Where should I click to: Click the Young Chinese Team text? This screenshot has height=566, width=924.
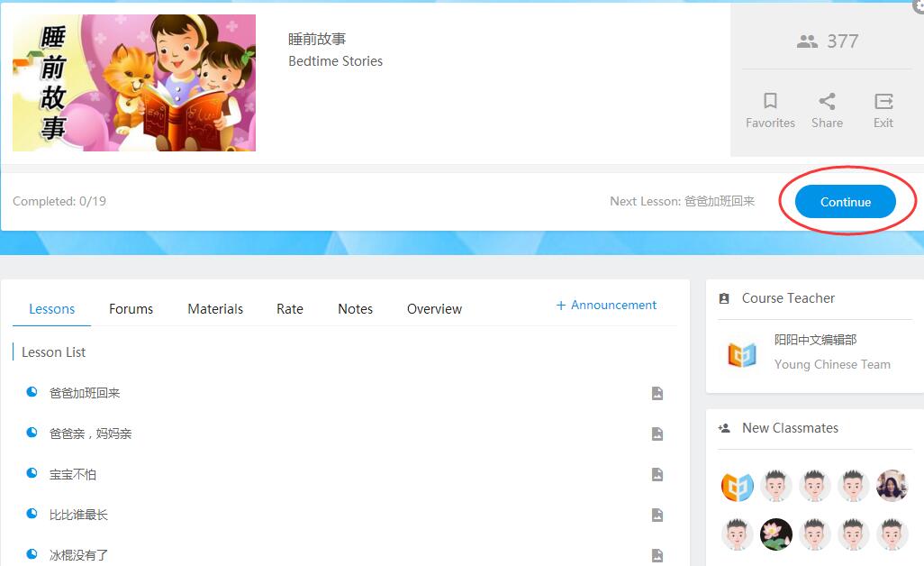click(x=832, y=364)
